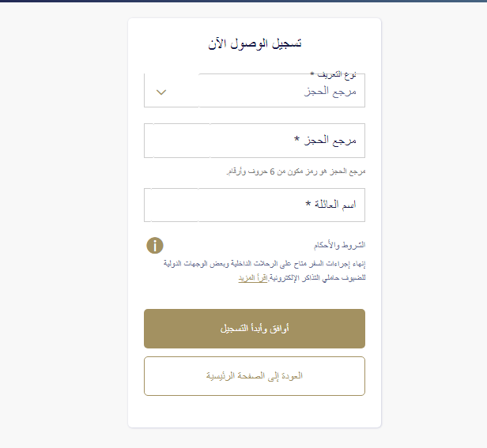Focus the مرجع الحجز * text input field
Screen dimensions: 487x448
(255, 141)
